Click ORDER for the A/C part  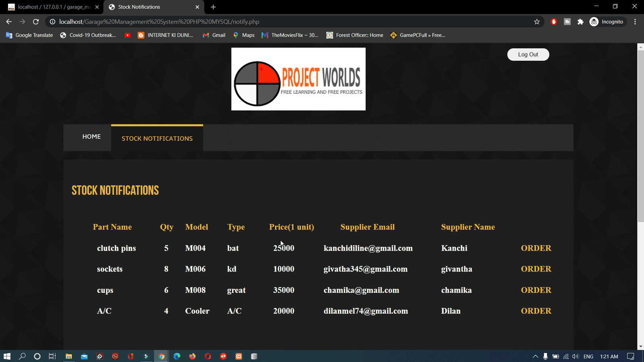coord(536,311)
